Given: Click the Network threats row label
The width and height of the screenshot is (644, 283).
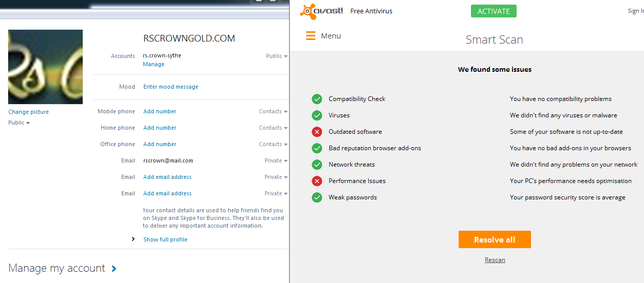Looking at the screenshot, I should [352, 165].
